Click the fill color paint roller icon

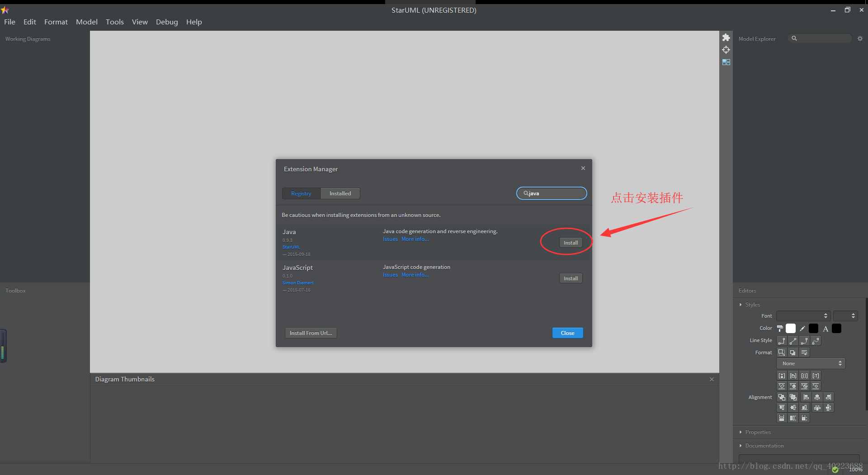pos(780,329)
